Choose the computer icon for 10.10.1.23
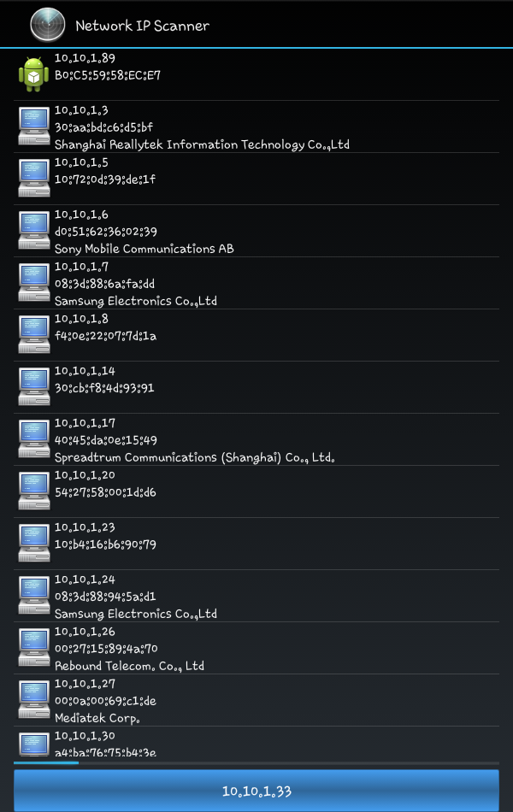Screen dimensions: 513x812 (34, 543)
